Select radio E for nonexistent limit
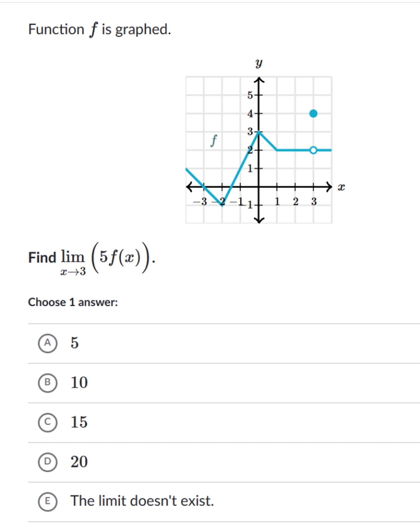This screenshot has height=531, width=420. [x=48, y=501]
